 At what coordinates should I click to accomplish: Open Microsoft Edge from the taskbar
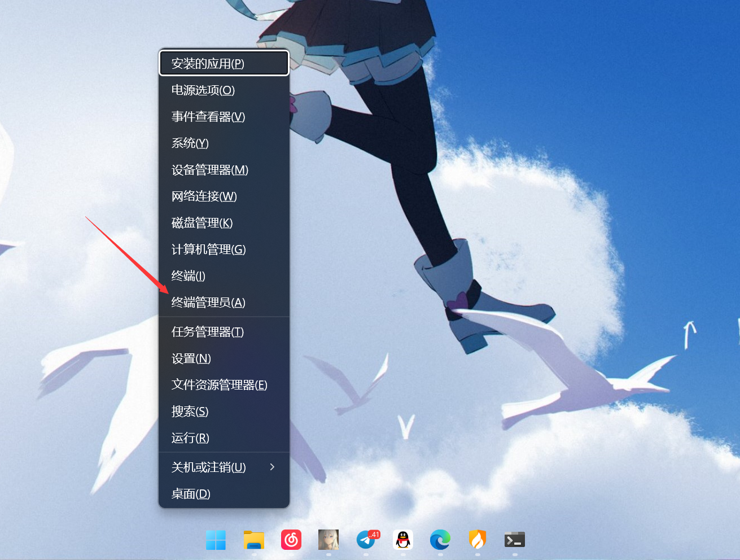click(x=440, y=540)
